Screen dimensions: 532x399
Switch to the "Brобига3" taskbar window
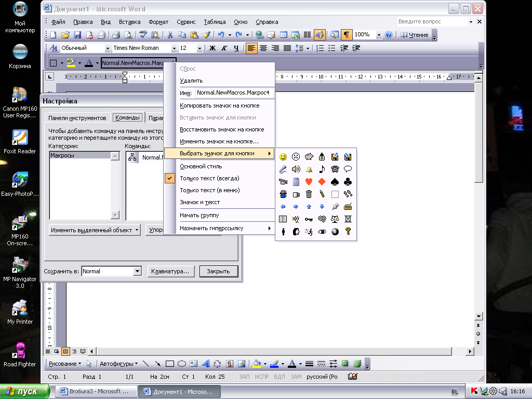coord(96,392)
